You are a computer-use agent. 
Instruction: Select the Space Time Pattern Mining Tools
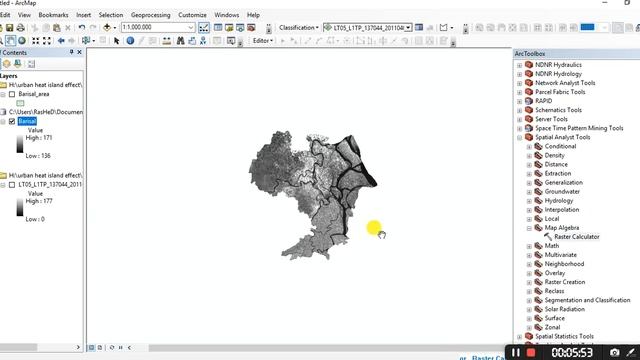click(x=579, y=128)
